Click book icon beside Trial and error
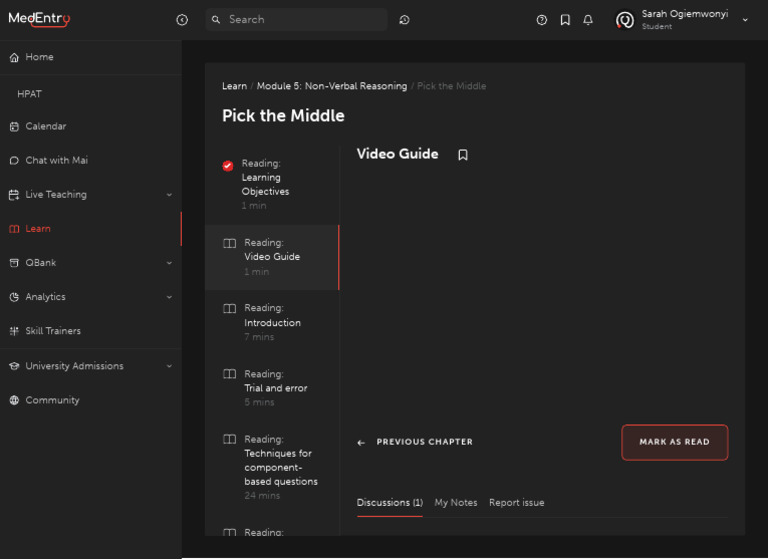Image resolution: width=768 pixels, height=559 pixels. pyautogui.click(x=229, y=374)
